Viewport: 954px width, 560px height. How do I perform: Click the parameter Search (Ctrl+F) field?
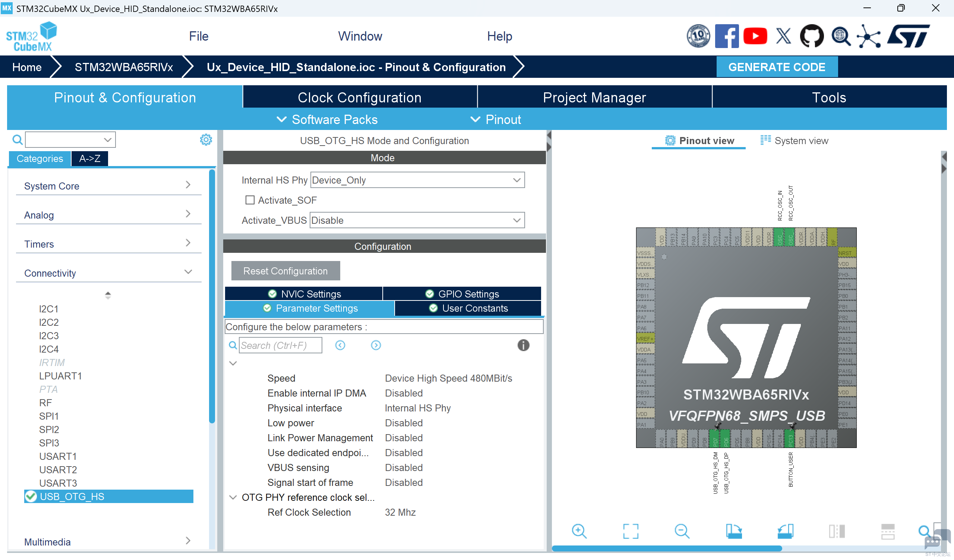click(281, 345)
